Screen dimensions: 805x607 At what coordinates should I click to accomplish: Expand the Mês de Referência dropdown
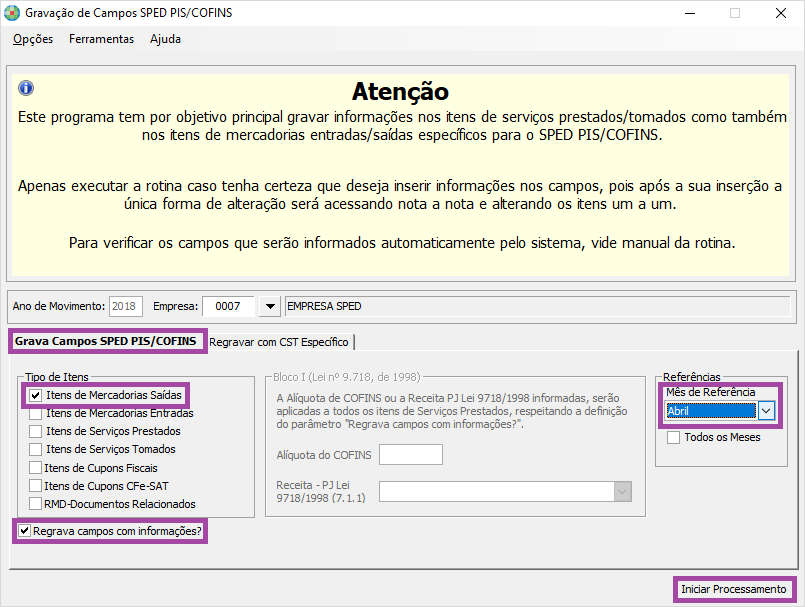[766, 411]
